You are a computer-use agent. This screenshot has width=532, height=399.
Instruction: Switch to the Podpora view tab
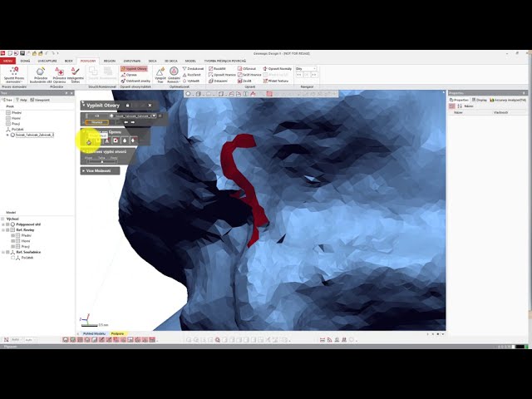117,333
